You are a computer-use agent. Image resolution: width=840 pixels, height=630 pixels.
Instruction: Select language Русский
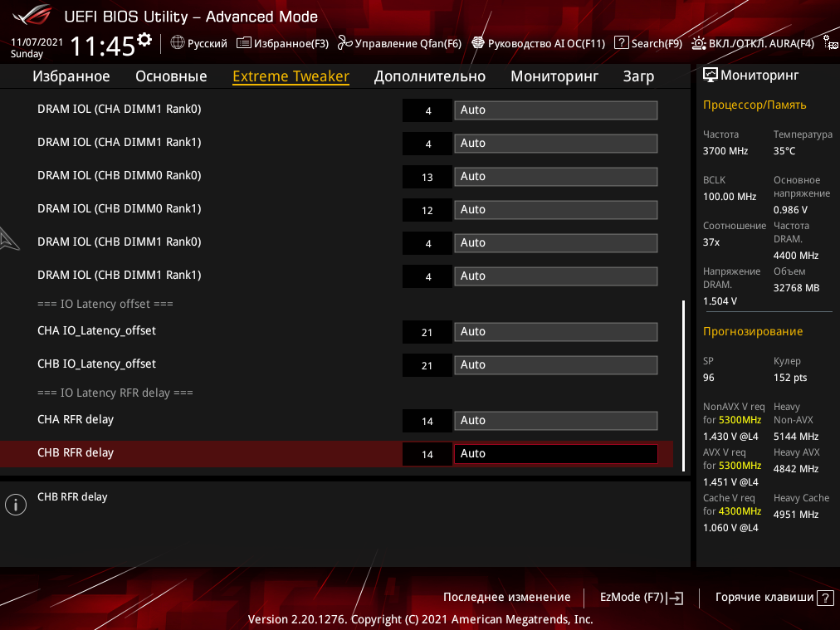(x=207, y=43)
